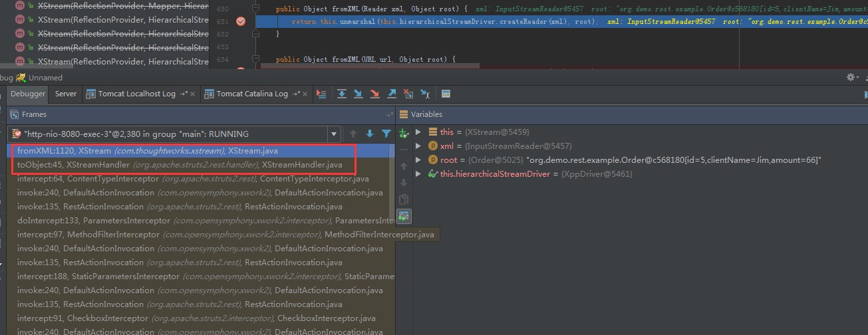
Task: Open the thread selector dropdown
Action: (334, 134)
